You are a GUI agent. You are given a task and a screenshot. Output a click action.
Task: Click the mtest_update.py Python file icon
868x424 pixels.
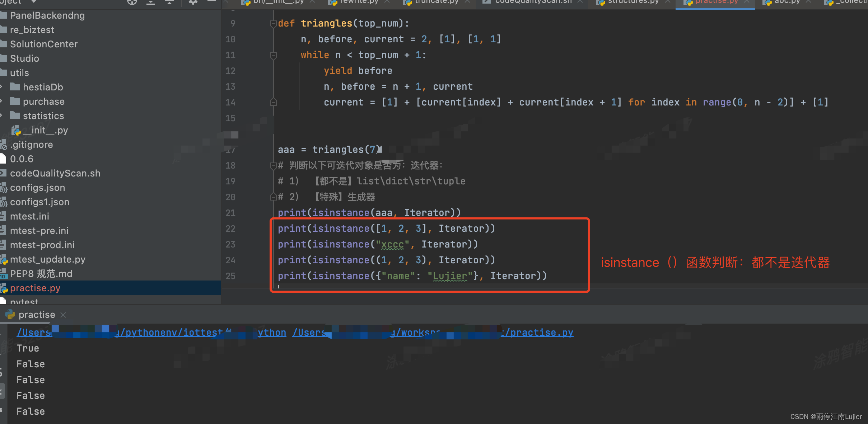pos(4,259)
